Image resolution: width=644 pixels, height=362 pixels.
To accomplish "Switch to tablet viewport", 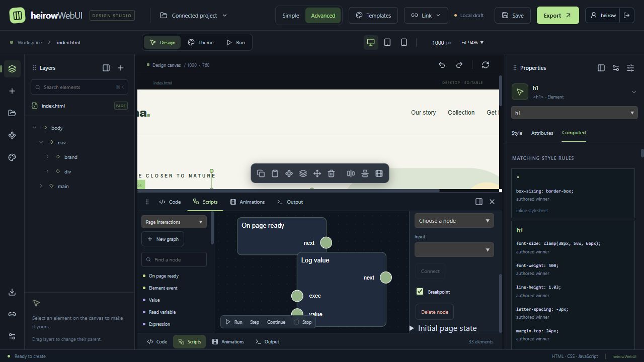I will [387, 43].
